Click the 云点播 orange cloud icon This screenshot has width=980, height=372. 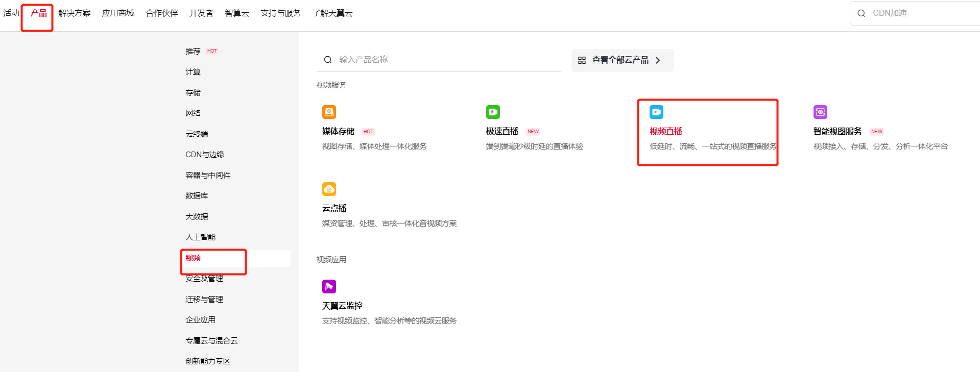click(x=329, y=189)
